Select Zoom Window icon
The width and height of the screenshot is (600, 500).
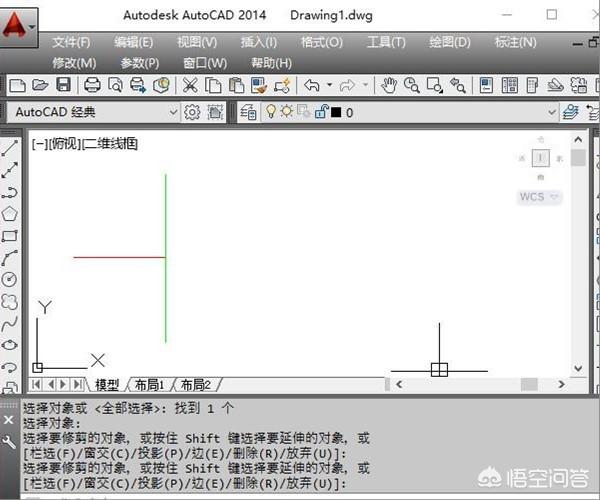[x=435, y=85]
